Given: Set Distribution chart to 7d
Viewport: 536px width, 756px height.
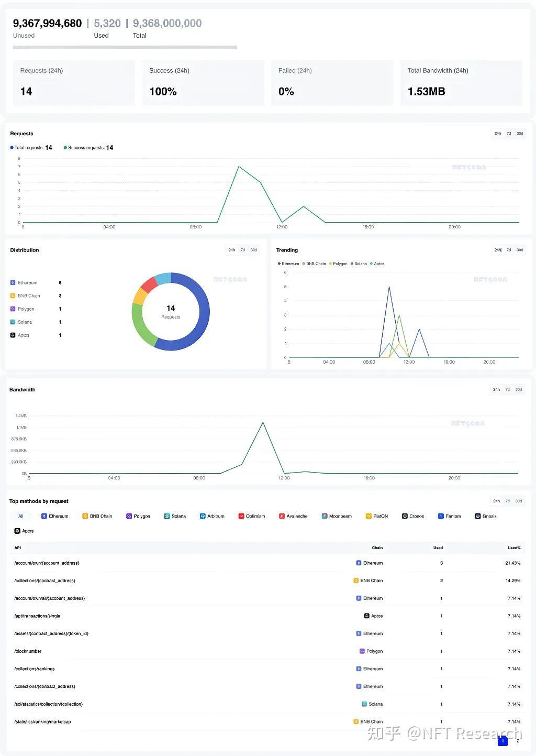Looking at the screenshot, I should pos(243,250).
